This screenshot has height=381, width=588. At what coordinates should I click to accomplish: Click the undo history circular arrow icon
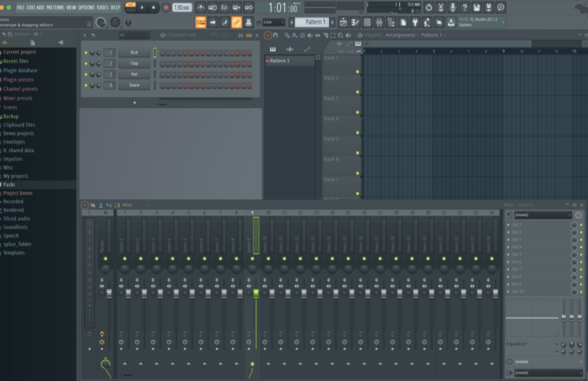coord(428,7)
